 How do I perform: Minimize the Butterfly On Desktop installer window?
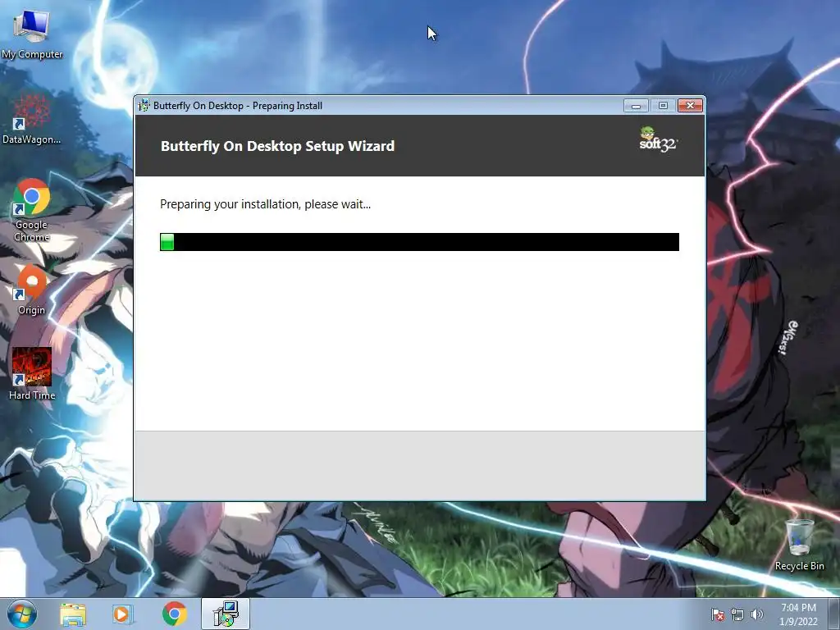coord(636,106)
